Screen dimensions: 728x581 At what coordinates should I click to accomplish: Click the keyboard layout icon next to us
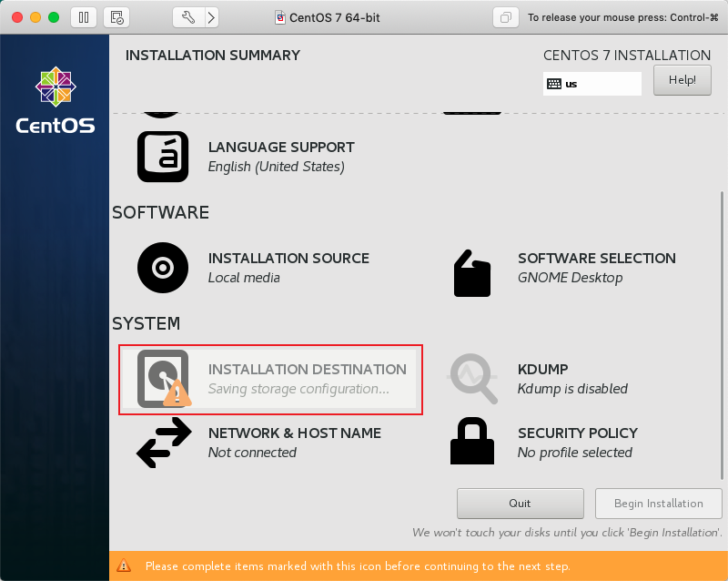coord(554,84)
